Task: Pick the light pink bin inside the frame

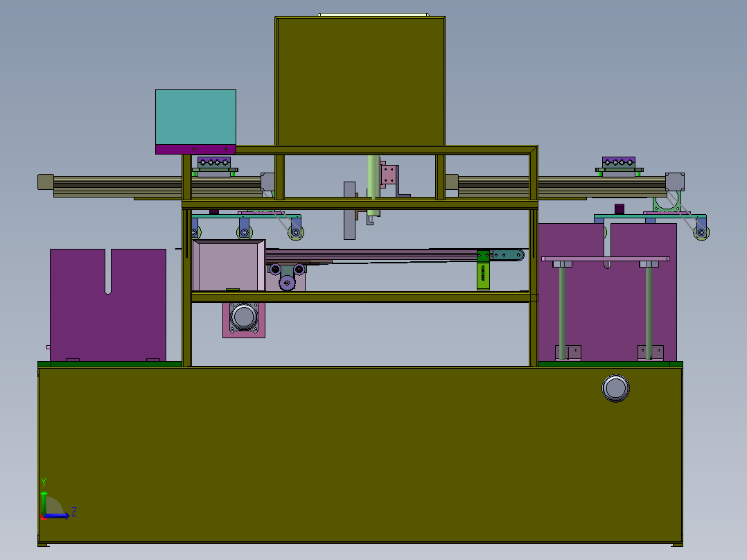Action: click(229, 265)
